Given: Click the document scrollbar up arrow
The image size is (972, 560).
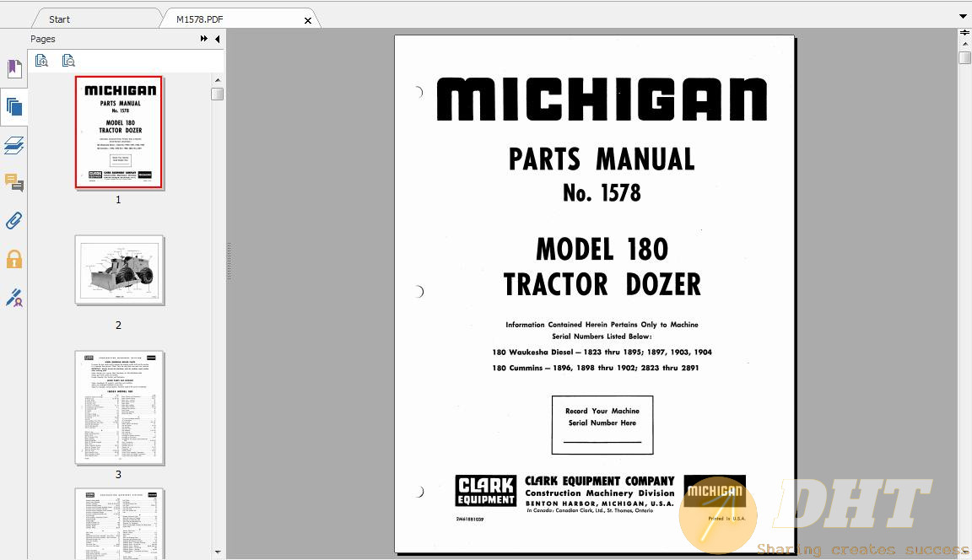Looking at the screenshot, I should pyautogui.click(x=965, y=44).
